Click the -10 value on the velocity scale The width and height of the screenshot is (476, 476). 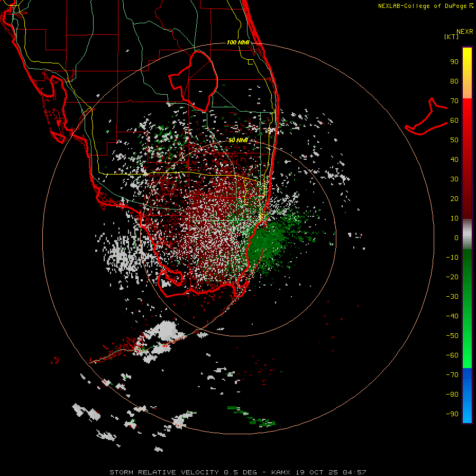452,258
